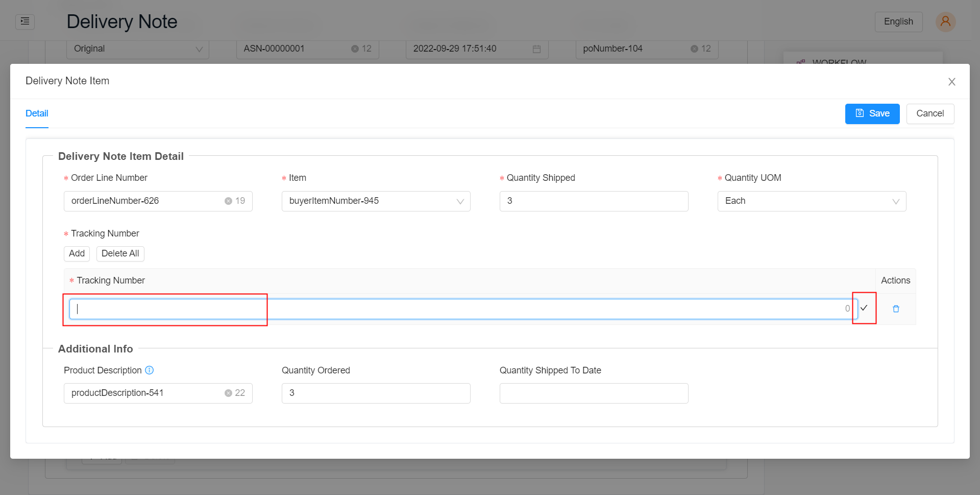Image resolution: width=980 pixels, height=495 pixels.
Task: Add a new tracking number row
Action: coord(76,253)
